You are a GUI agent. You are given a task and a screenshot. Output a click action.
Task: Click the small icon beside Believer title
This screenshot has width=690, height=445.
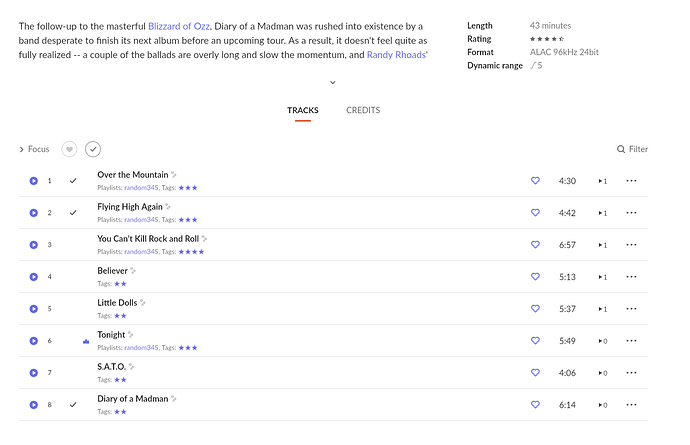[x=133, y=271]
